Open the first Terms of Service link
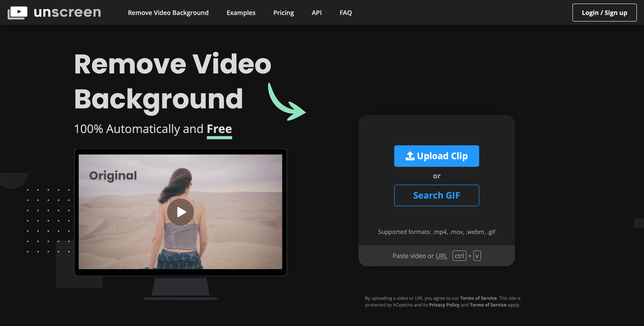Screen dimensions: 644x326 (x=478, y=298)
